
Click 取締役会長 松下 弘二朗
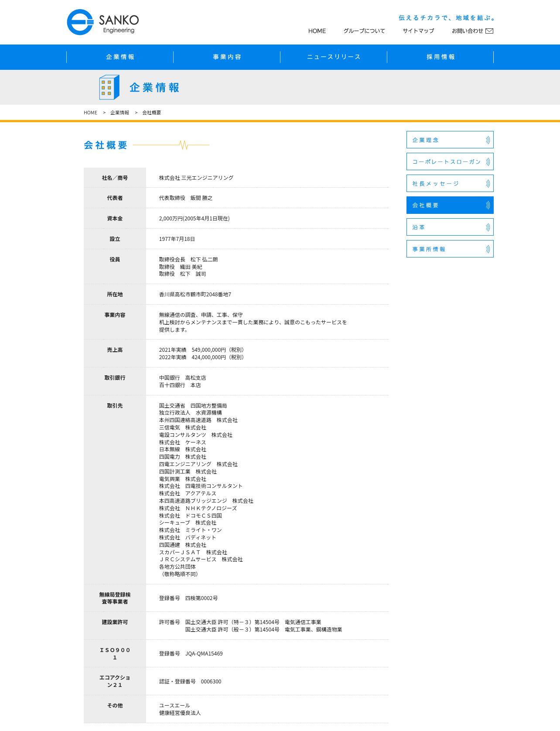188,260
